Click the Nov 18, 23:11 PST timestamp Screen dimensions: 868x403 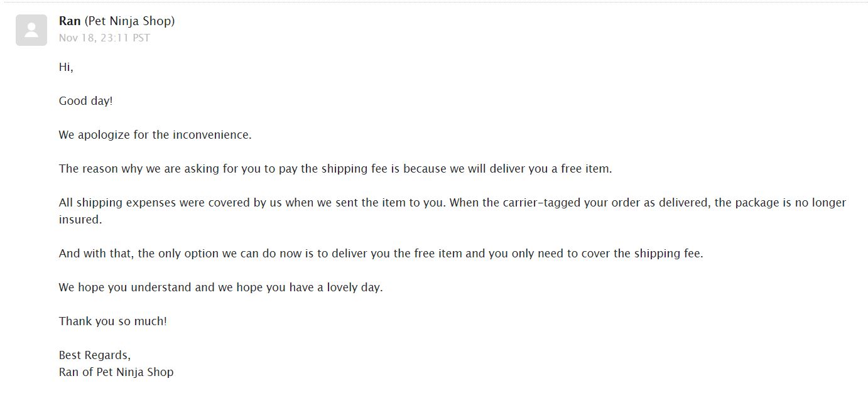click(104, 38)
